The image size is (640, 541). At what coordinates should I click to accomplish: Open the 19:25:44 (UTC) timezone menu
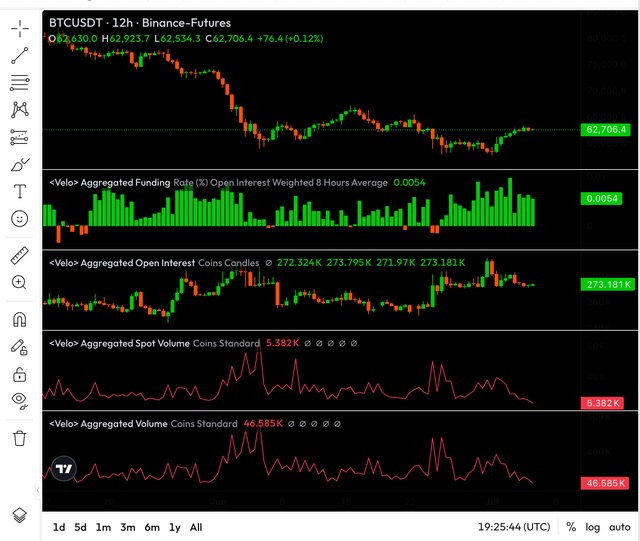(514, 527)
